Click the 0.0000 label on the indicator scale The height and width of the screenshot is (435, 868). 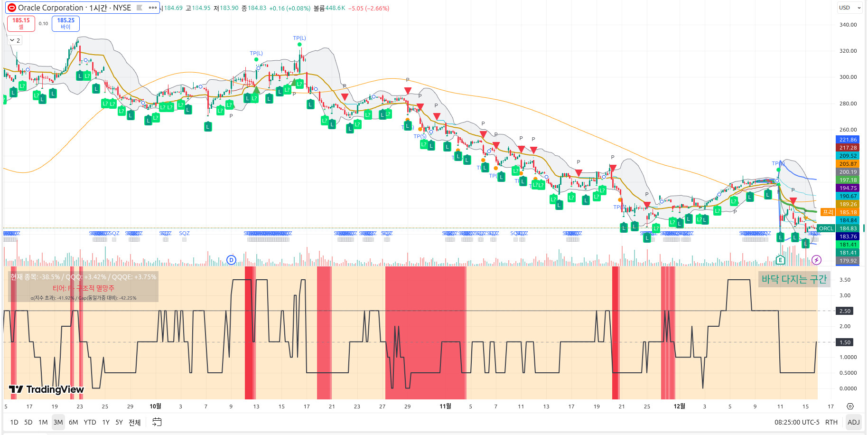pos(848,388)
